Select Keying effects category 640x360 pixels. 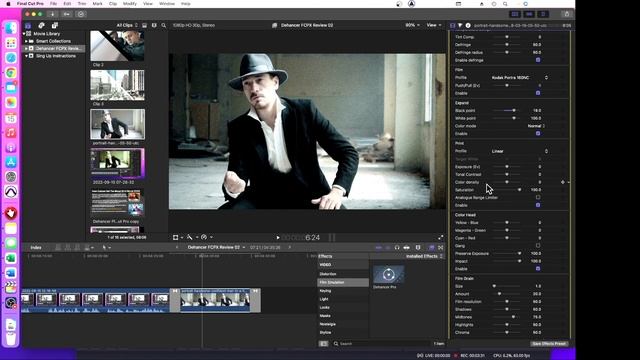tap(343, 291)
